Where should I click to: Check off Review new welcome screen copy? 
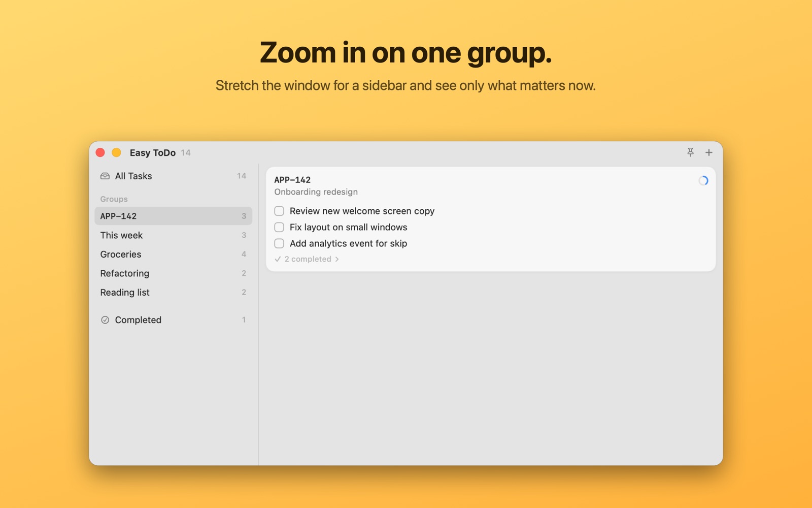click(x=279, y=211)
